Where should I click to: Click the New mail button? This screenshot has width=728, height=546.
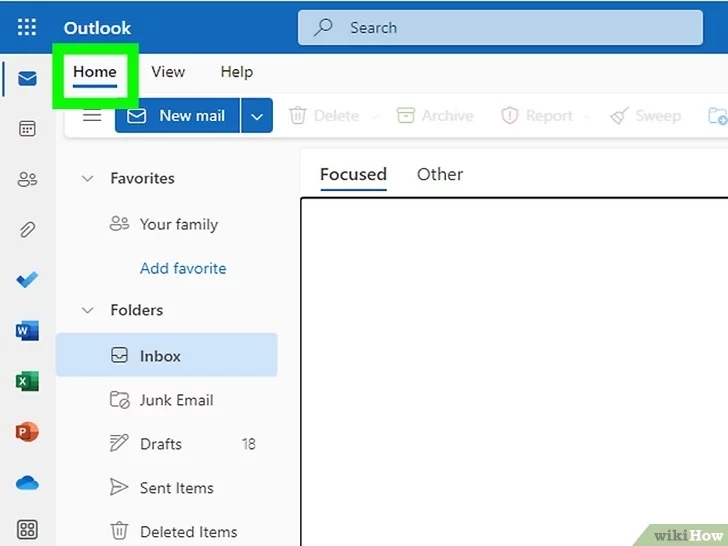point(177,116)
